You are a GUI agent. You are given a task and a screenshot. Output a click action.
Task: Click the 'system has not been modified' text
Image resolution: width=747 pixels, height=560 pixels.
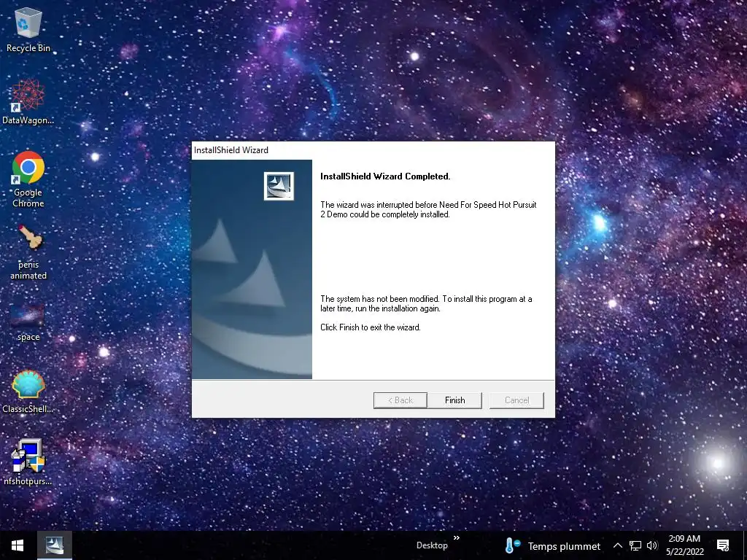(x=426, y=304)
